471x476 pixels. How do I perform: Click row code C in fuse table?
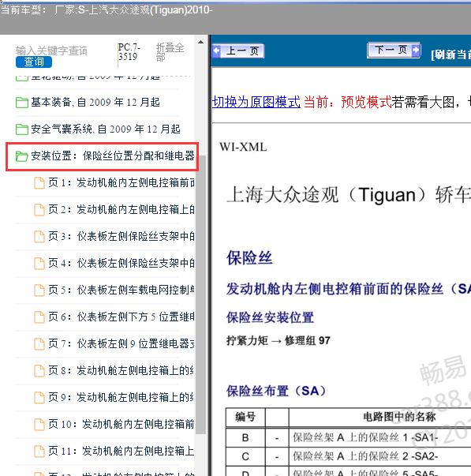(245, 456)
